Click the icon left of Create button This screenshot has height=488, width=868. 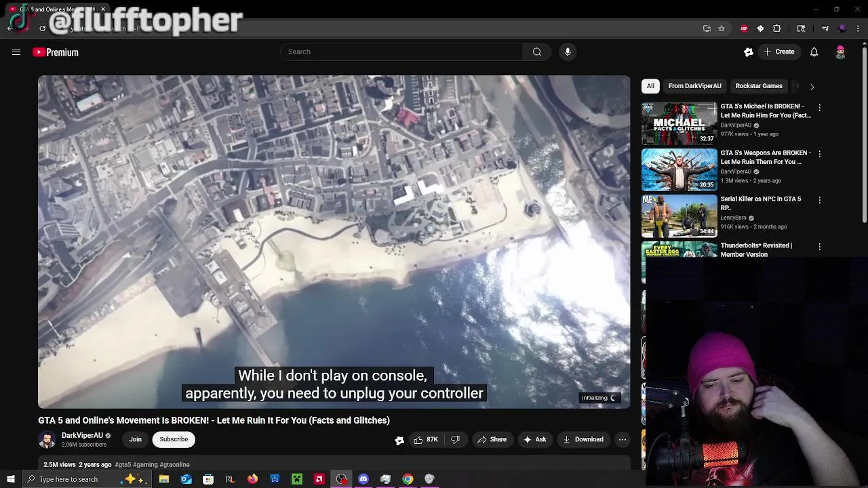(749, 52)
